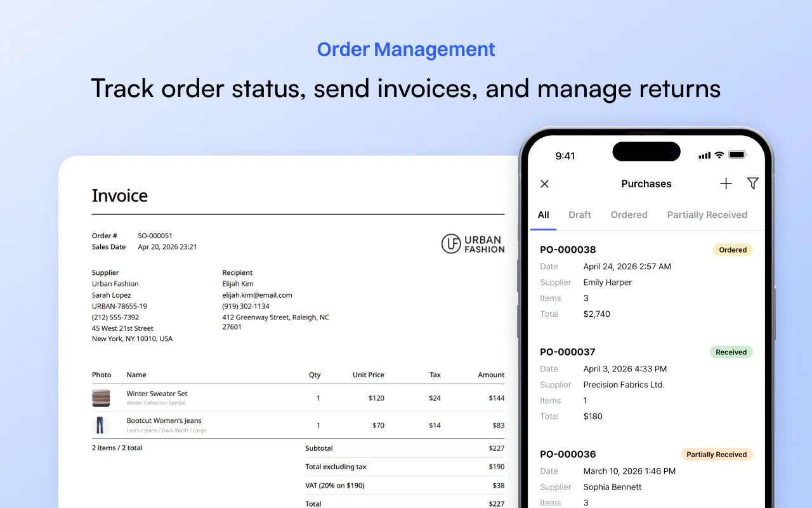Viewport: 812px width, 508px height.
Task: Click the $144 amount for Winter Sweater Set
Action: click(x=497, y=398)
